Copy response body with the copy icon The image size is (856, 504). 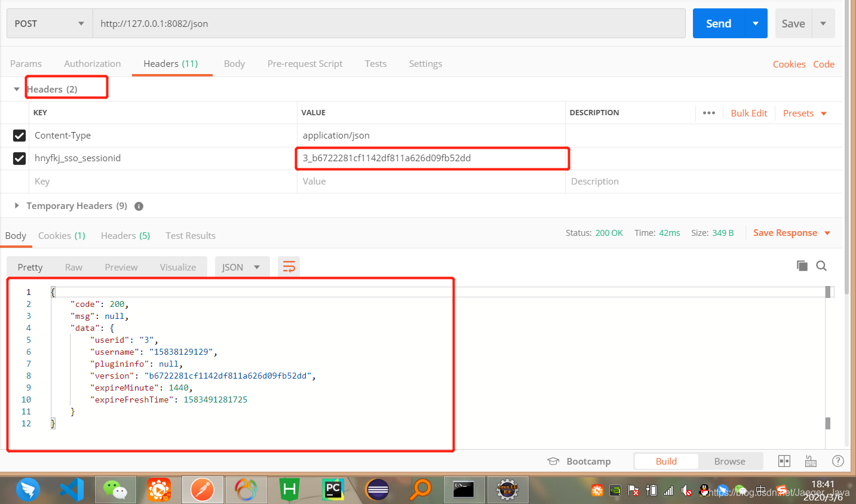click(x=802, y=266)
